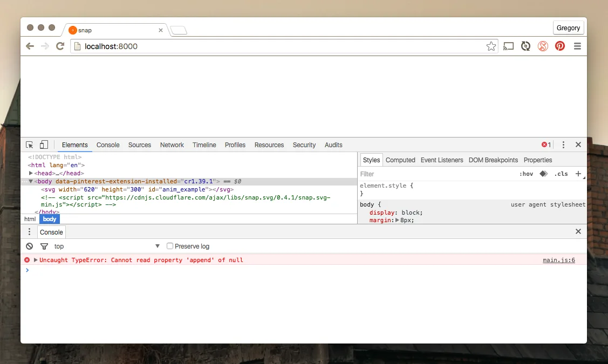The width and height of the screenshot is (608, 364).
Task: Toggle the :hov element state button
Action: [x=526, y=174]
